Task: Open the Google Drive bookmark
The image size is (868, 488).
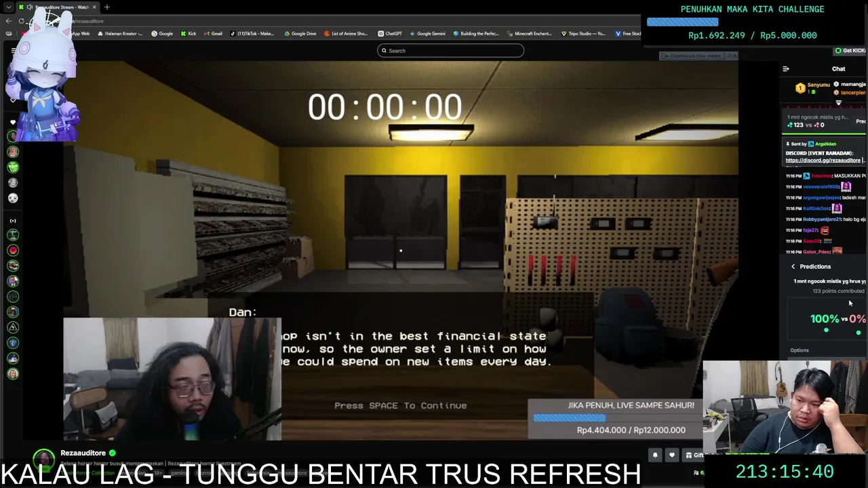Action: click(300, 33)
